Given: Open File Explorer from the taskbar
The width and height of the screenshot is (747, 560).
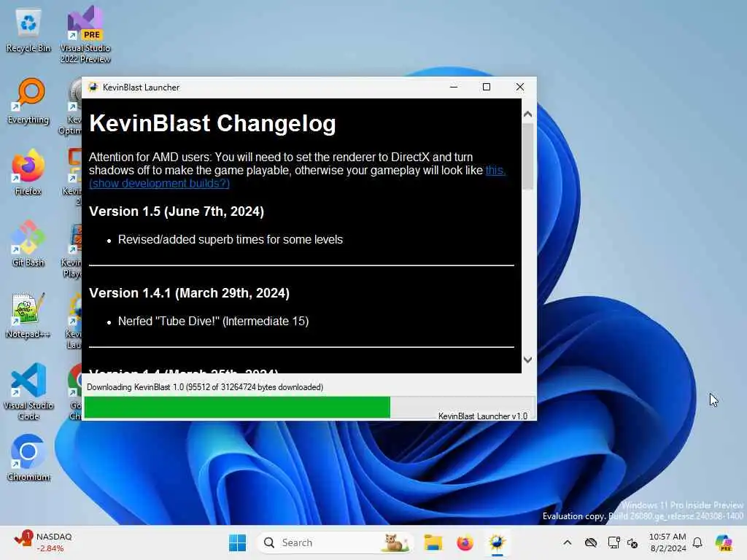Looking at the screenshot, I should coord(433,542).
